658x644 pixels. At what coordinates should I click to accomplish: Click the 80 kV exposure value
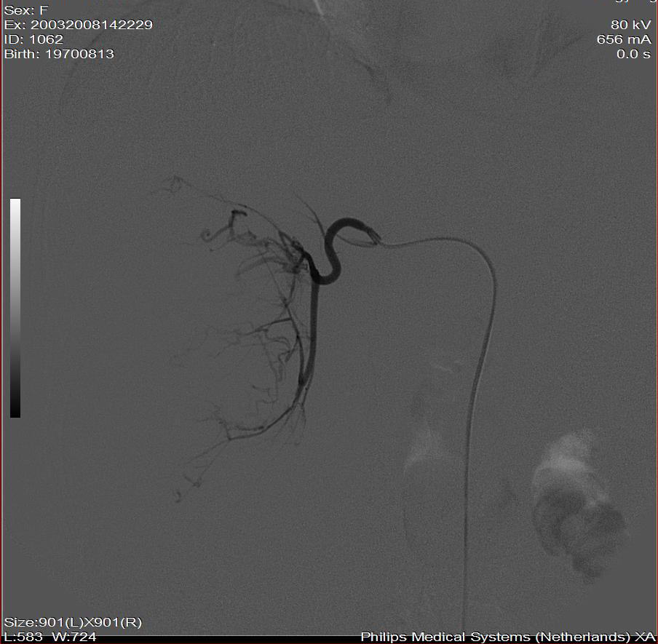point(631,25)
